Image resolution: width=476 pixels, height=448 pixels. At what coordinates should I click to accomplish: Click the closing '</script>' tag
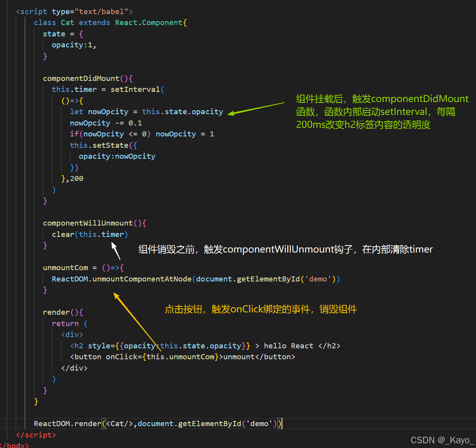[x=36, y=435]
